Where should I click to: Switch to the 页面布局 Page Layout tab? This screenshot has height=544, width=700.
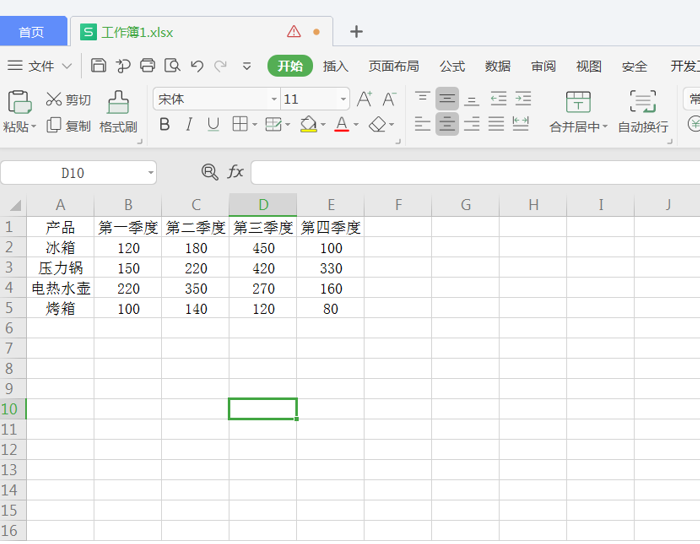(x=393, y=66)
